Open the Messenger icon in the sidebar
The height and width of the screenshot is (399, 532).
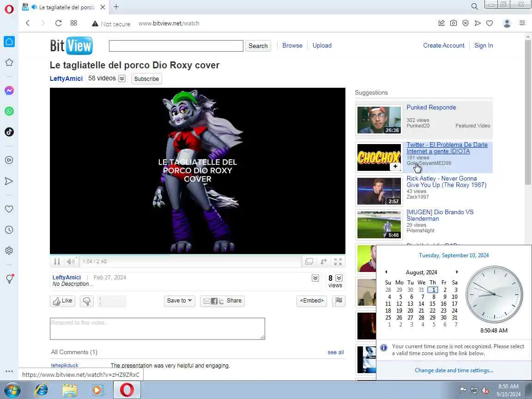click(x=9, y=91)
